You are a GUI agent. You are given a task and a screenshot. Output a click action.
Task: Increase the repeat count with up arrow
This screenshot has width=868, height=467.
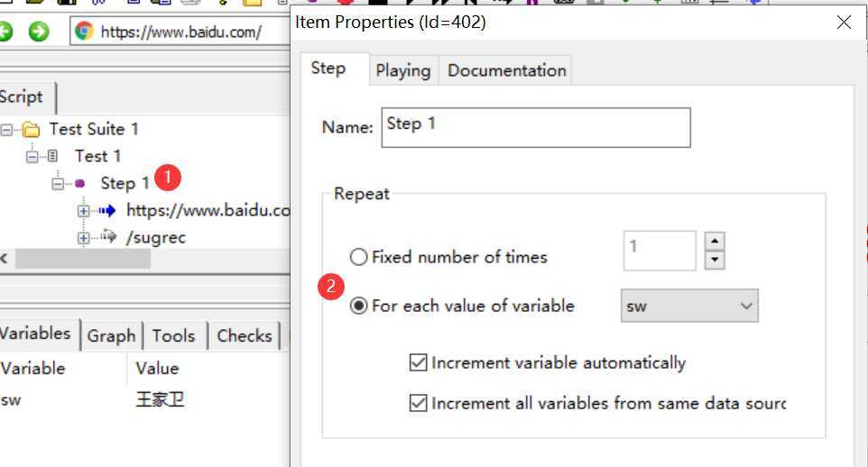715,242
